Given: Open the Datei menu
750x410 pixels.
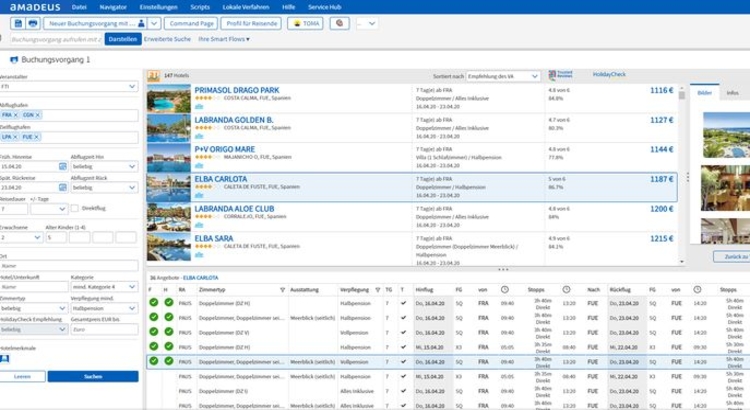Looking at the screenshot, I should point(79,7).
